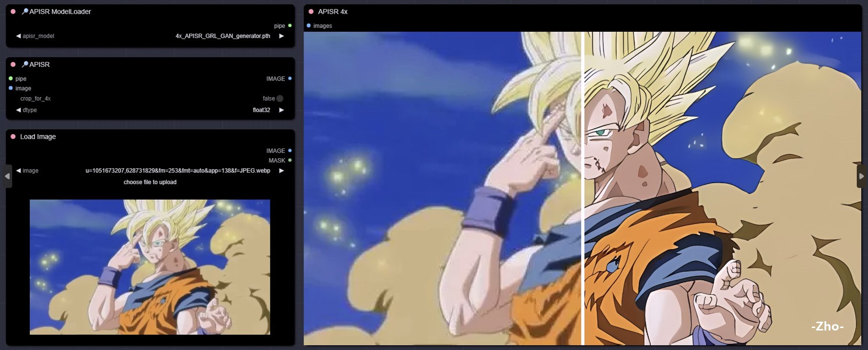Click the APISR 4x node title
This screenshot has height=350, width=868.
[x=333, y=11]
